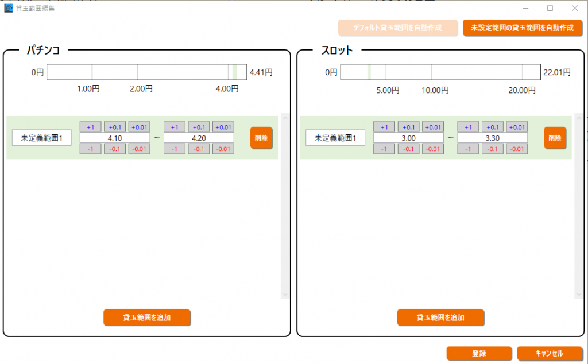
Task: Click -1 below the Pachinko 4.20 value
Action: 175,149
